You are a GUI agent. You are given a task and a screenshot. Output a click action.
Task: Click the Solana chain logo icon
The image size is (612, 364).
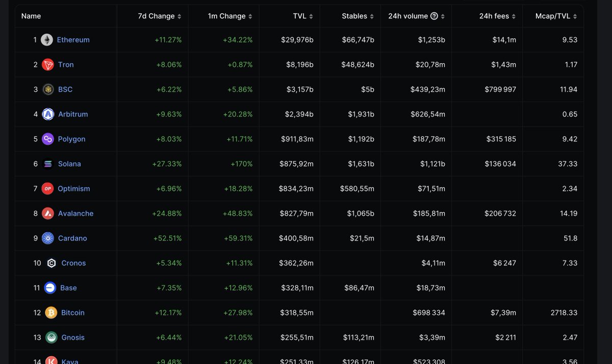click(x=48, y=164)
